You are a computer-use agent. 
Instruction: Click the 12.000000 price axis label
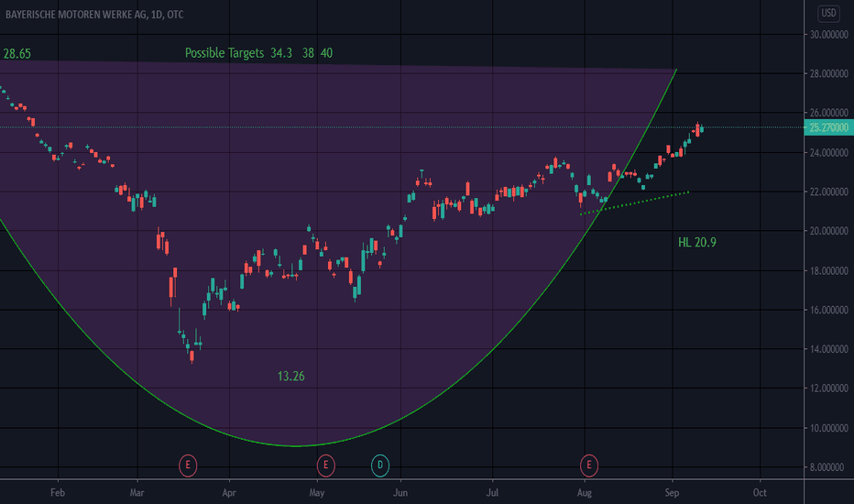(829, 389)
